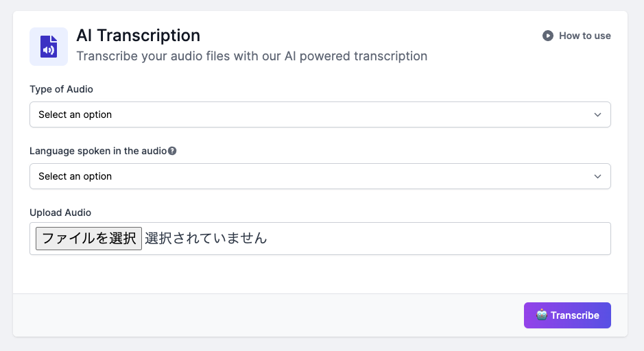The height and width of the screenshot is (351, 644).
Task: Click 'Select an option' text in the Language field
Action: pyautogui.click(x=75, y=176)
